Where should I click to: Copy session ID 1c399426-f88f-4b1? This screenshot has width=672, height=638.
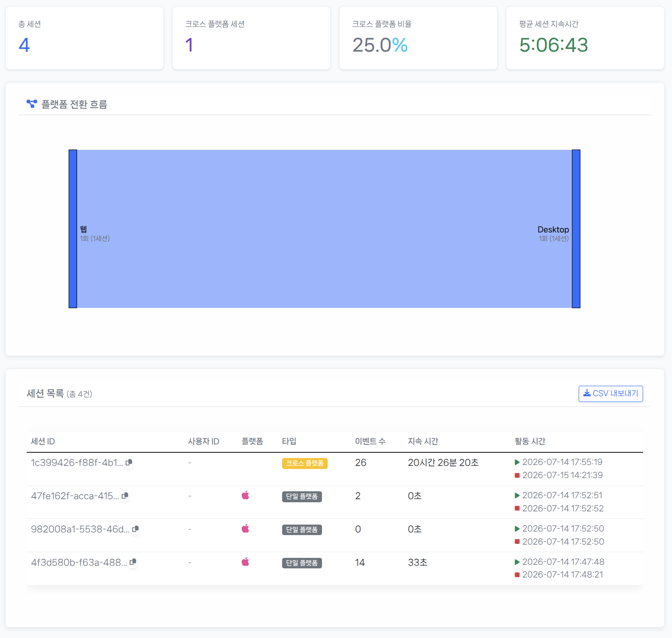[129, 462]
